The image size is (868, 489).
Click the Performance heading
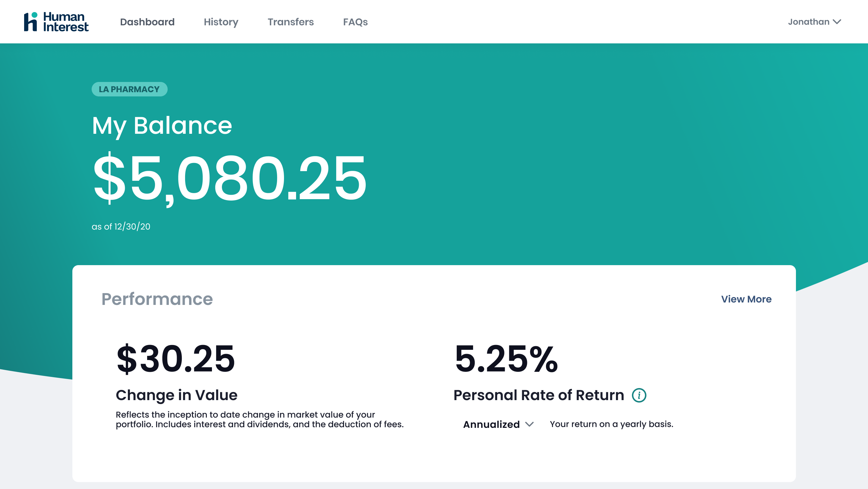tap(157, 299)
